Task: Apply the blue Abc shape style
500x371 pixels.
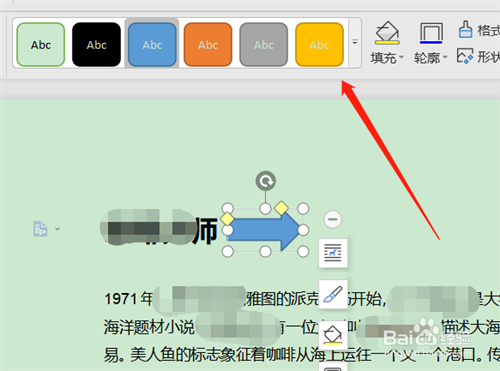Action: [x=152, y=44]
